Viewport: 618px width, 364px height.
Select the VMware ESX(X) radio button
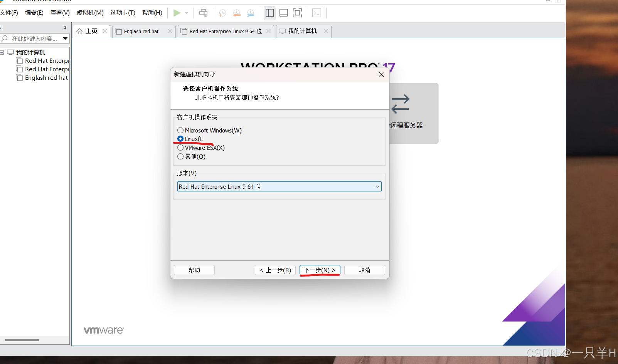(180, 148)
